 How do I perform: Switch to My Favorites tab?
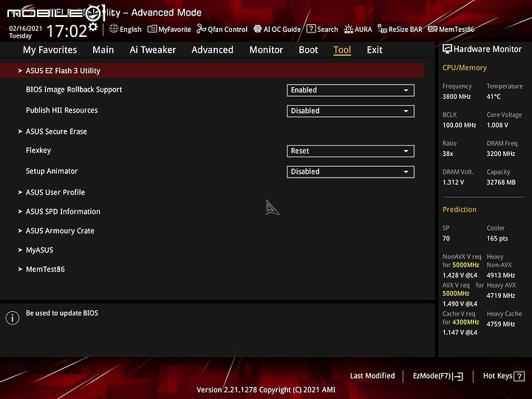(50, 50)
